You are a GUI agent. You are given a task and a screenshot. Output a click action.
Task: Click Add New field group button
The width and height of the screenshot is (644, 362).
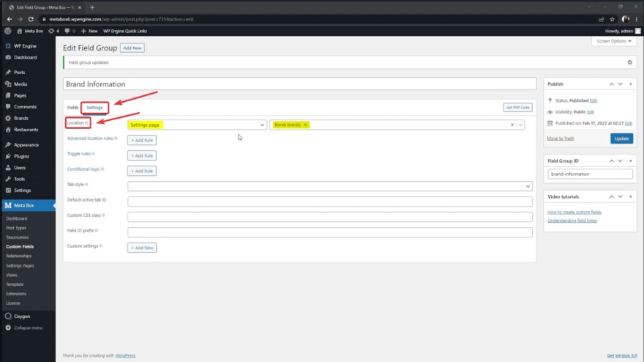[132, 48]
